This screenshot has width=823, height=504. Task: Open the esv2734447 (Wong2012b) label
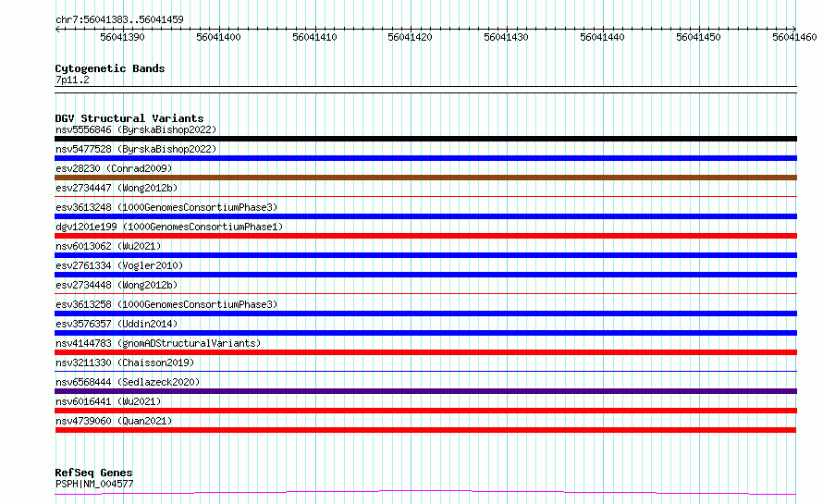click(117, 188)
